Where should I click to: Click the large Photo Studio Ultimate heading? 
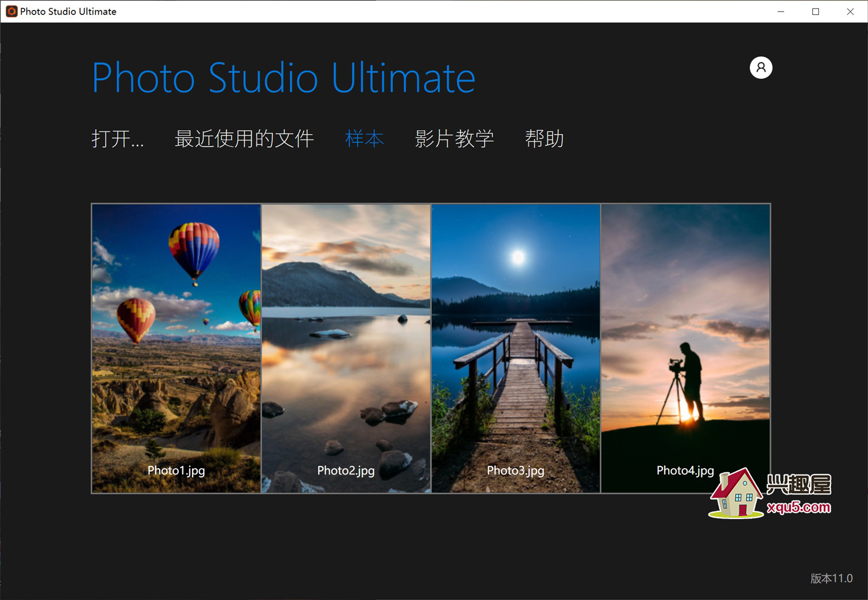(284, 78)
